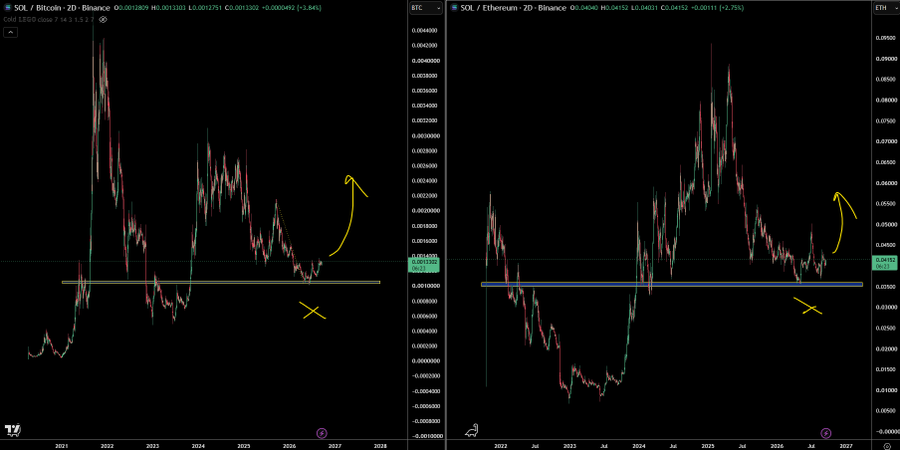Click the 0.09500 price scale label

[887, 38]
